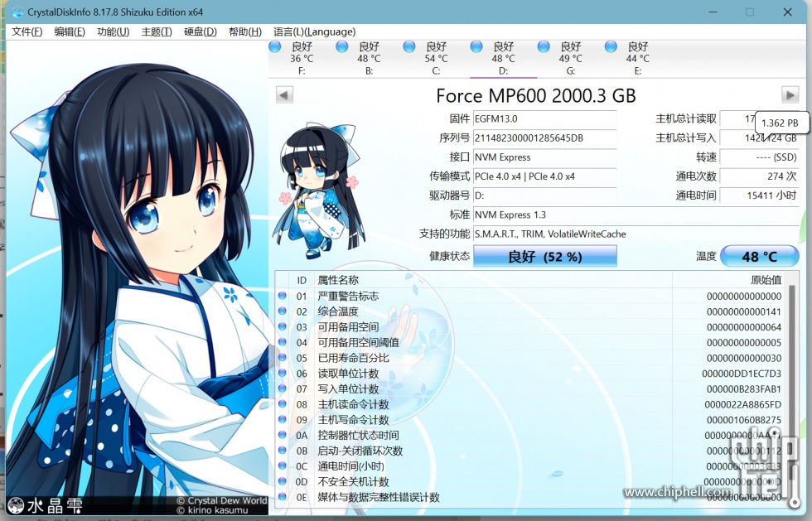Click raw value 000000DD1EC7D3

click(742, 374)
